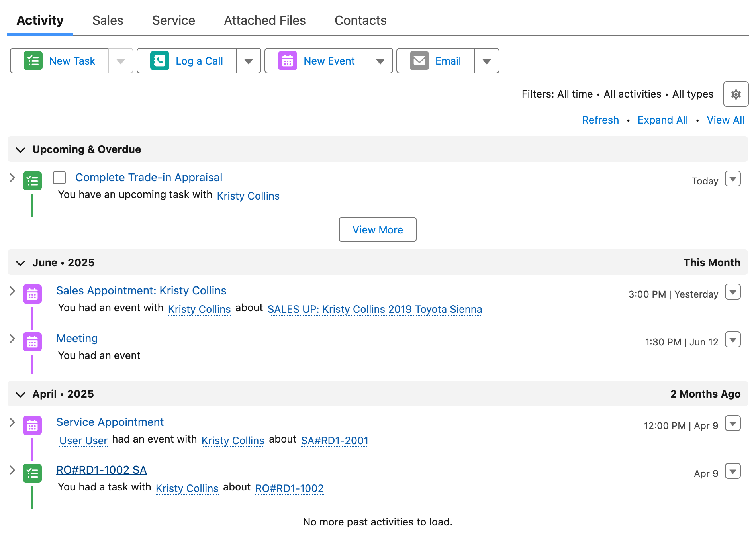The image size is (756, 549).
Task: Open the User User link
Action: [83, 441]
